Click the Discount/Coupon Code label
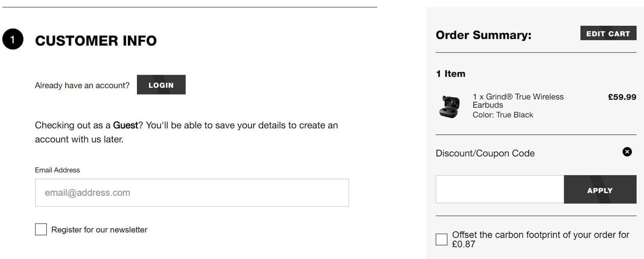644x259 pixels. point(485,153)
